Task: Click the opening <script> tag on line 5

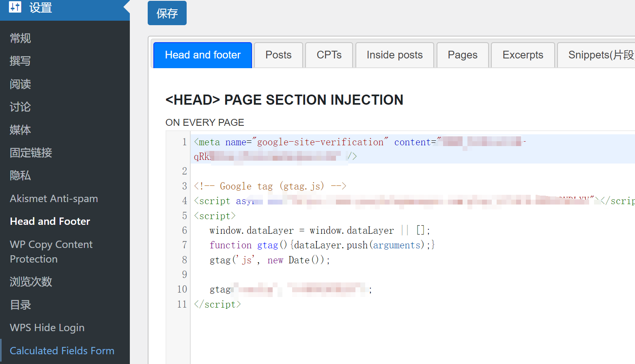Action: (215, 216)
